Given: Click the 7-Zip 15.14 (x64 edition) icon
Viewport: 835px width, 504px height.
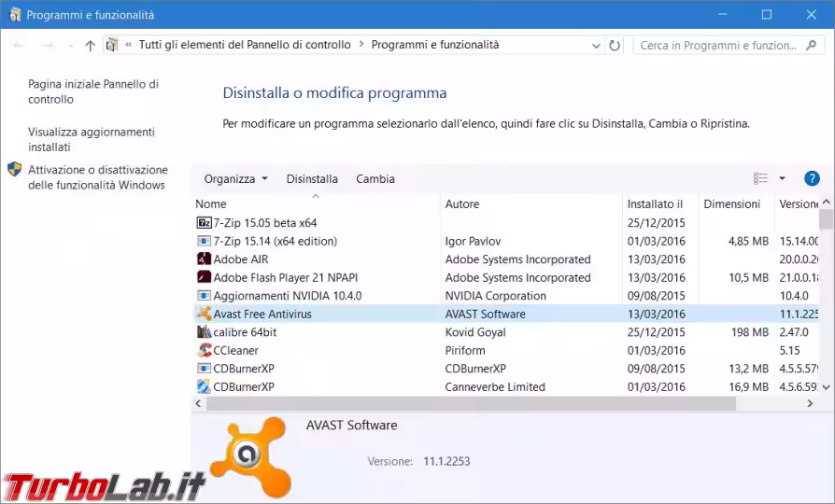Looking at the screenshot, I should click(204, 241).
